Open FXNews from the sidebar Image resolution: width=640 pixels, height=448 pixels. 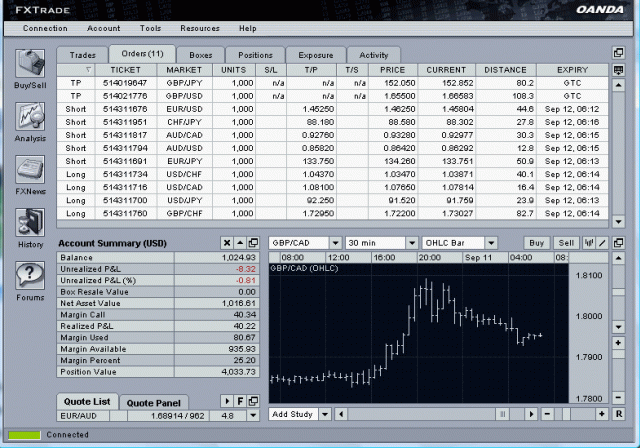point(30,170)
